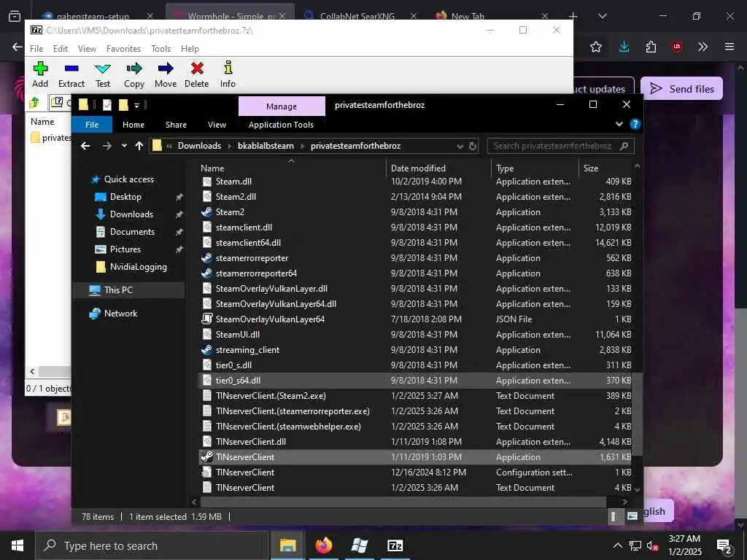Open the Firefox downloads panel icon
This screenshot has height=560, width=747.
[624, 47]
